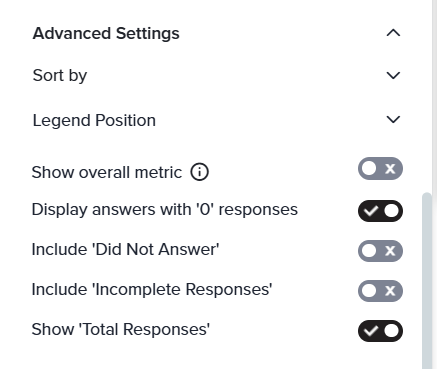Click the checkmark inside the Display answers switch
Image resolution: width=437 pixels, height=369 pixels.
[371, 211]
